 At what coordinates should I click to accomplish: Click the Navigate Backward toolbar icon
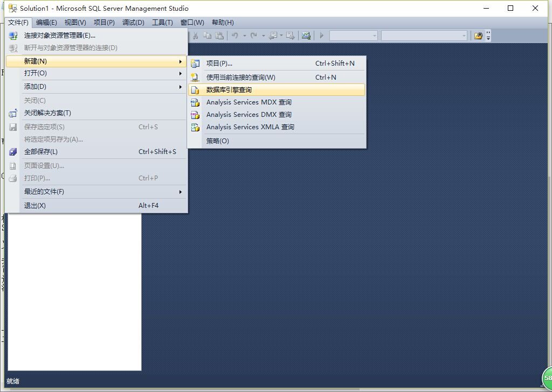(x=272, y=36)
